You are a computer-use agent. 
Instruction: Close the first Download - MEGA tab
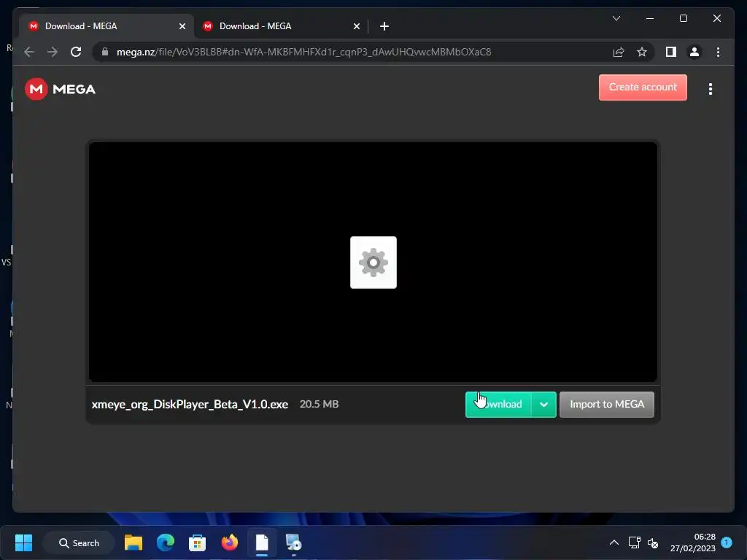182,26
